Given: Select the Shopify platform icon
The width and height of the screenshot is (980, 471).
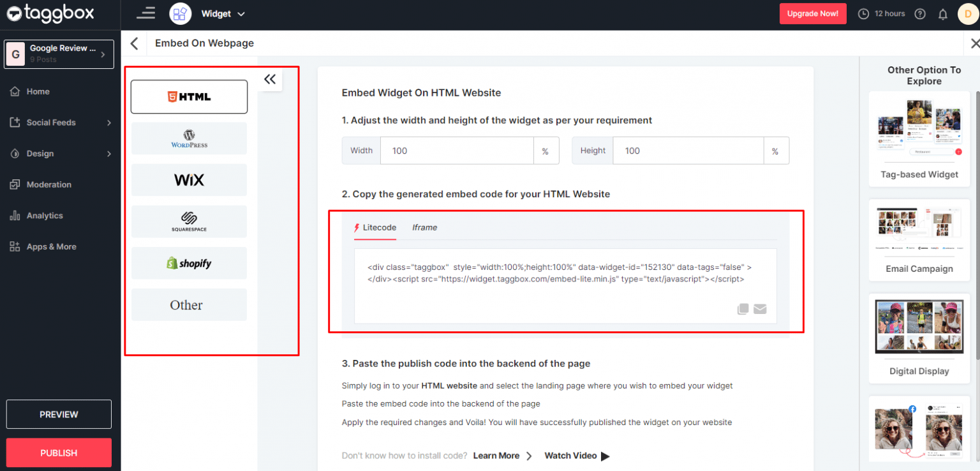Looking at the screenshot, I should click(x=189, y=263).
